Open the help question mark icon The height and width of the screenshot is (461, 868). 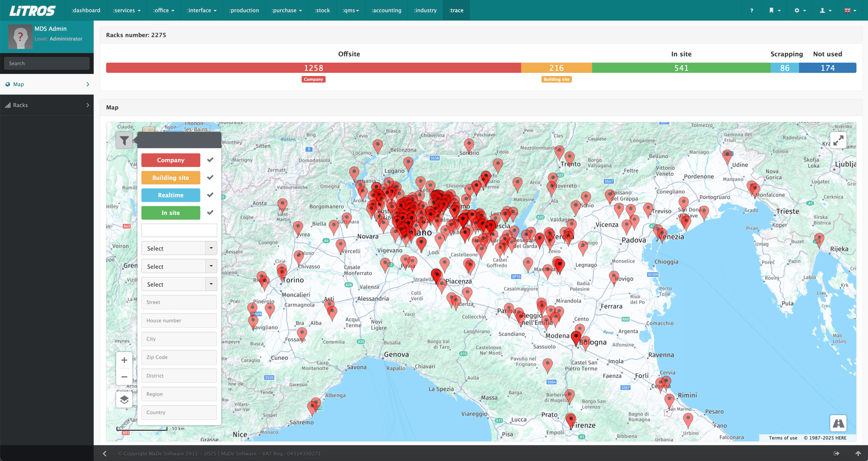pyautogui.click(x=752, y=10)
